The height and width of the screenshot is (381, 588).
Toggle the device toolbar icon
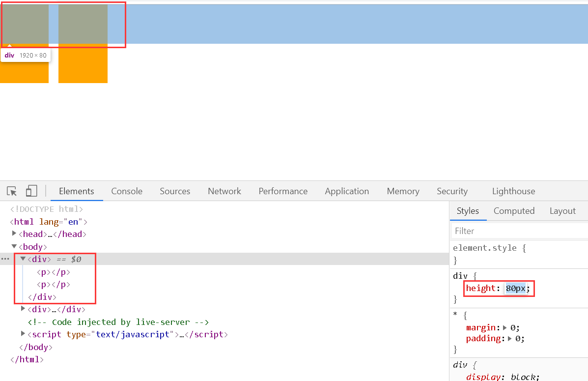31,191
